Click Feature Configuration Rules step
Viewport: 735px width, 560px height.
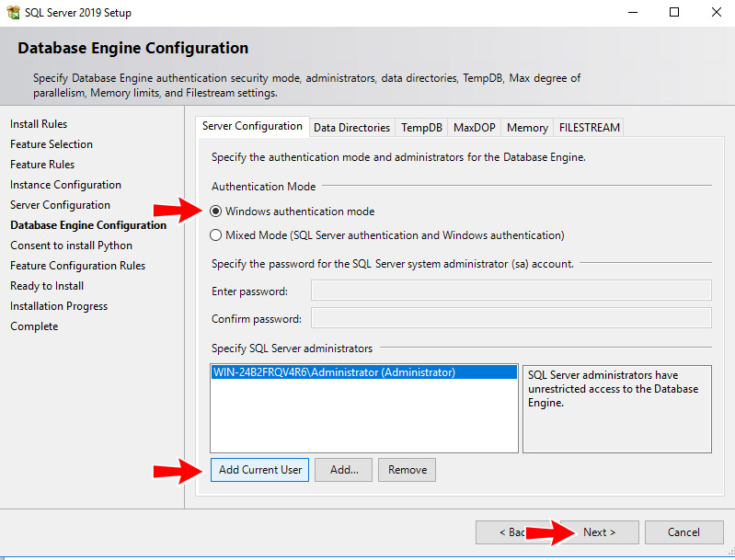[78, 266]
